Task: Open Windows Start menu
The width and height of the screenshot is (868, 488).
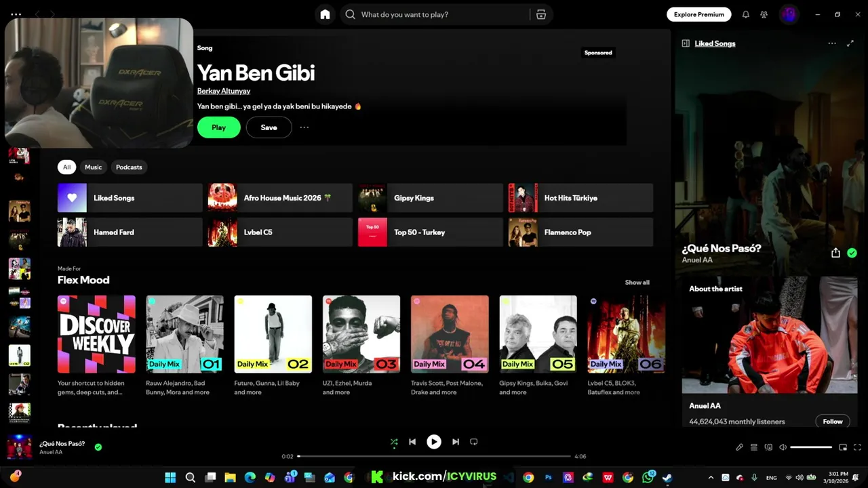Action: coord(170,477)
